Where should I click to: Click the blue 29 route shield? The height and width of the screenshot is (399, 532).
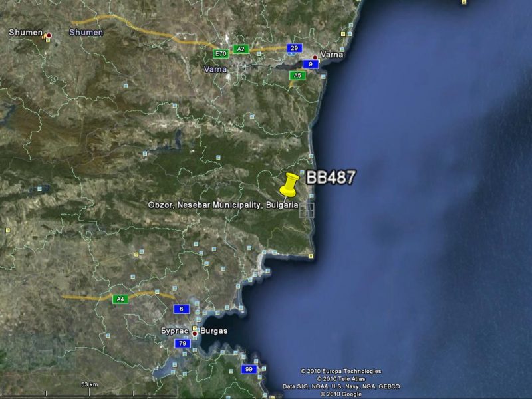(293, 48)
